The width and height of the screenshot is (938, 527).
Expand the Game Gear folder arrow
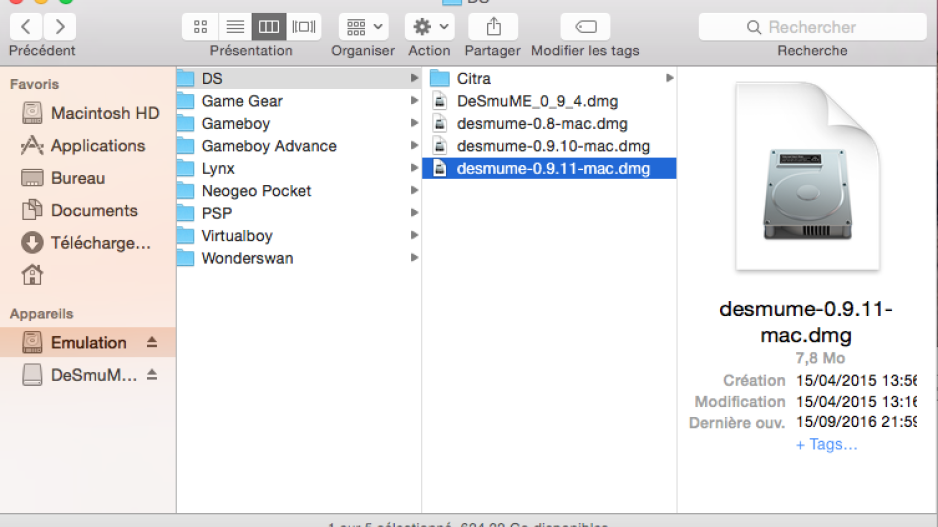tap(414, 100)
